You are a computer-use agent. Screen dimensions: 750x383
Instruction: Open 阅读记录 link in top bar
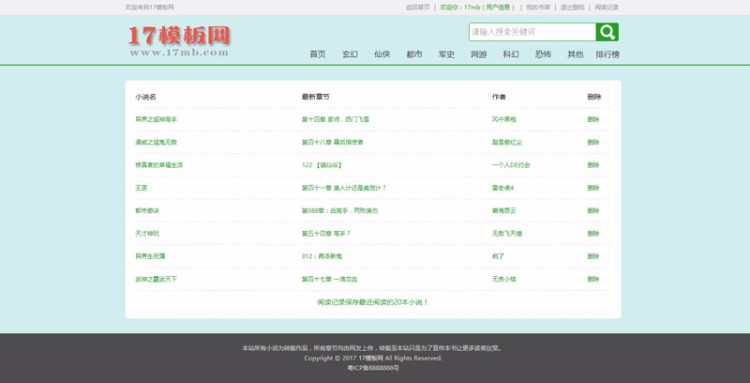coord(607,7)
